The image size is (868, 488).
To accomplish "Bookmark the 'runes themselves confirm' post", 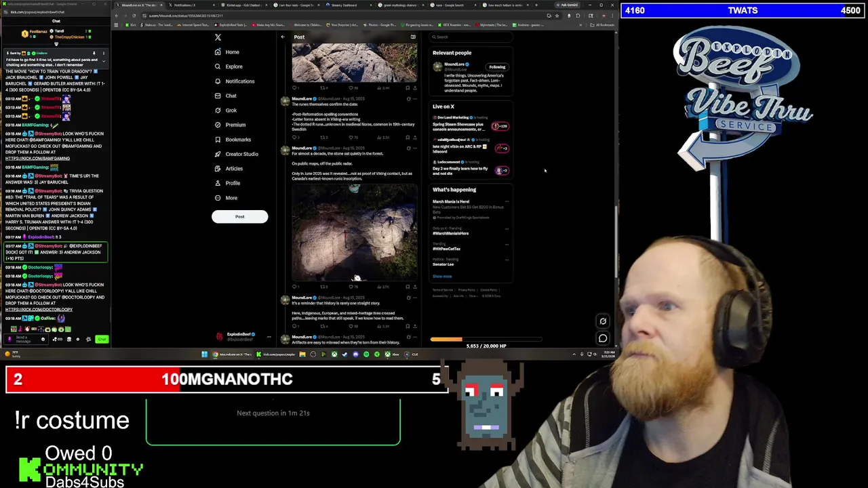I will point(408,138).
